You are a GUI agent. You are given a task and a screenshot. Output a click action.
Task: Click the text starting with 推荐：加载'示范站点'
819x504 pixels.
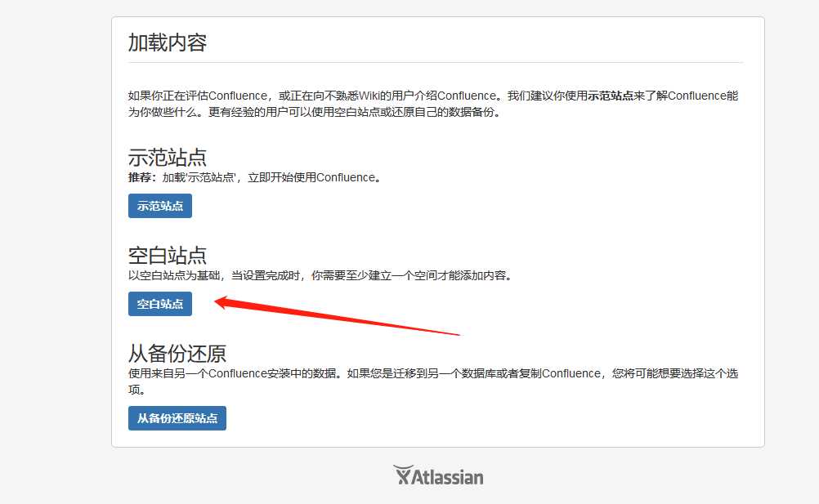pyautogui.click(x=255, y=177)
